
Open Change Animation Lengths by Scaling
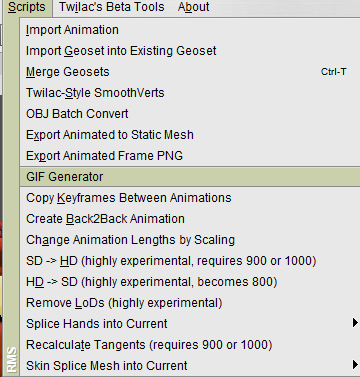pos(190,240)
